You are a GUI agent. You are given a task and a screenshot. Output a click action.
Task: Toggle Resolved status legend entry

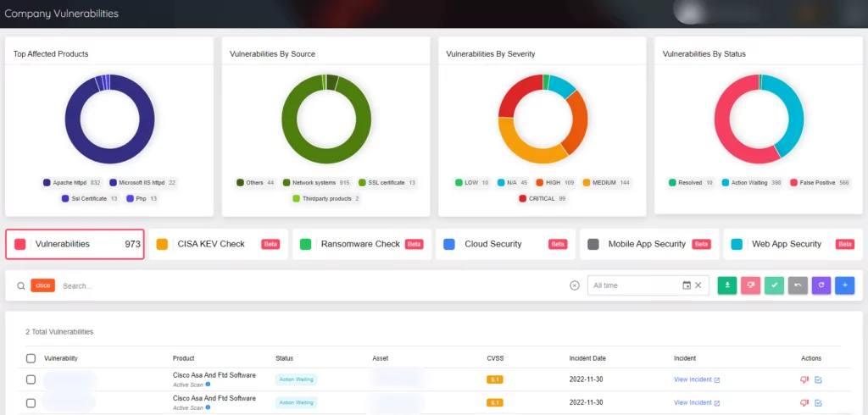click(691, 183)
